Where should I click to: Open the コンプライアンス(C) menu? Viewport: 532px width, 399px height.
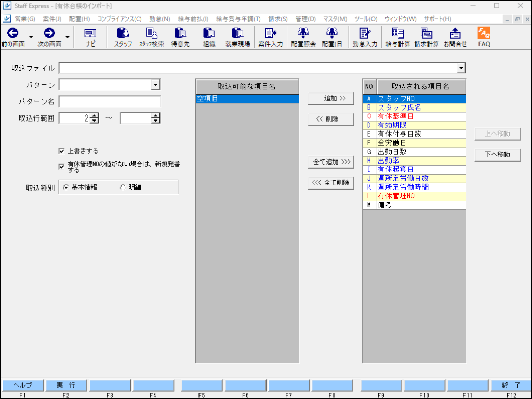(119, 19)
